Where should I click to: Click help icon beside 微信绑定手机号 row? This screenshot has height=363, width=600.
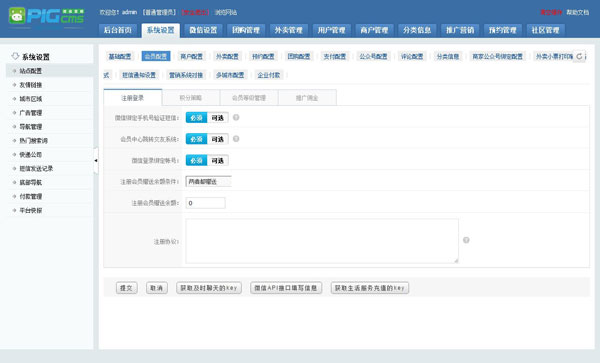point(236,117)
